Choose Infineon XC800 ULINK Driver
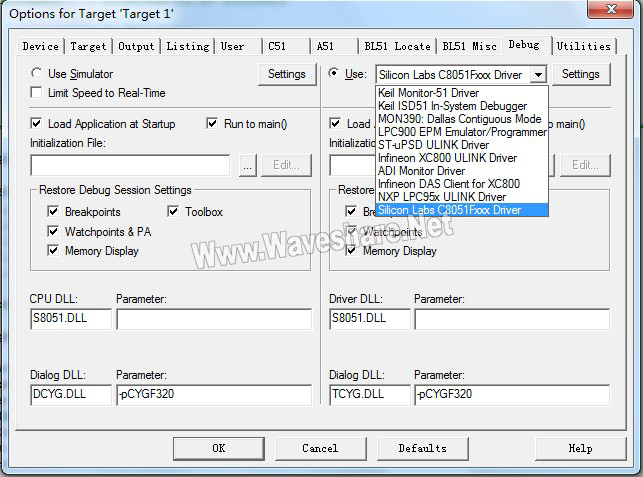This screenshot has width=643, height=477. coord(462,158)
